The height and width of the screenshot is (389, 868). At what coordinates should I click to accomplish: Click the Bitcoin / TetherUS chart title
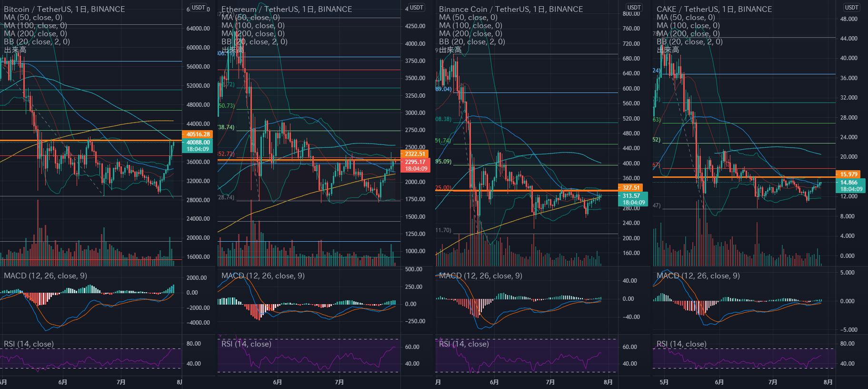coord(64,9)
